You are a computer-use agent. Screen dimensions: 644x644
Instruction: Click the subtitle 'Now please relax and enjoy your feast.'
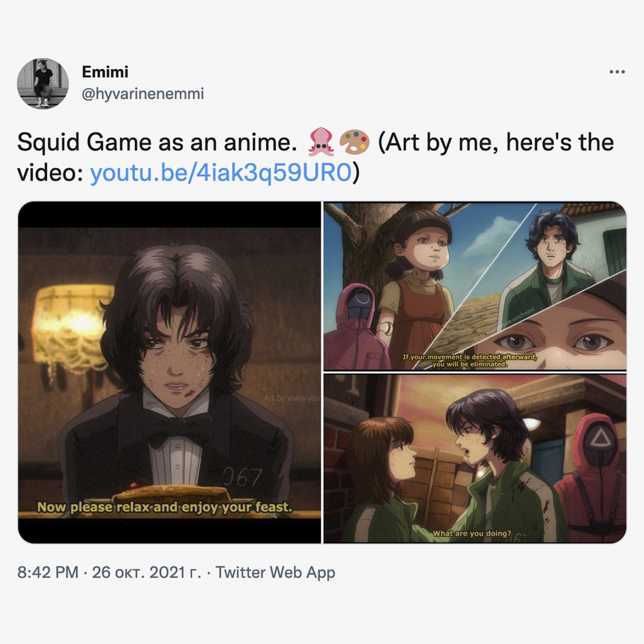pos(164,507)
